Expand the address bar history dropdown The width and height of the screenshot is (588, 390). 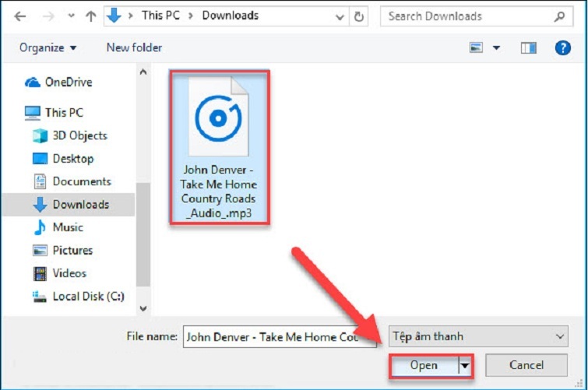[340, 16]
